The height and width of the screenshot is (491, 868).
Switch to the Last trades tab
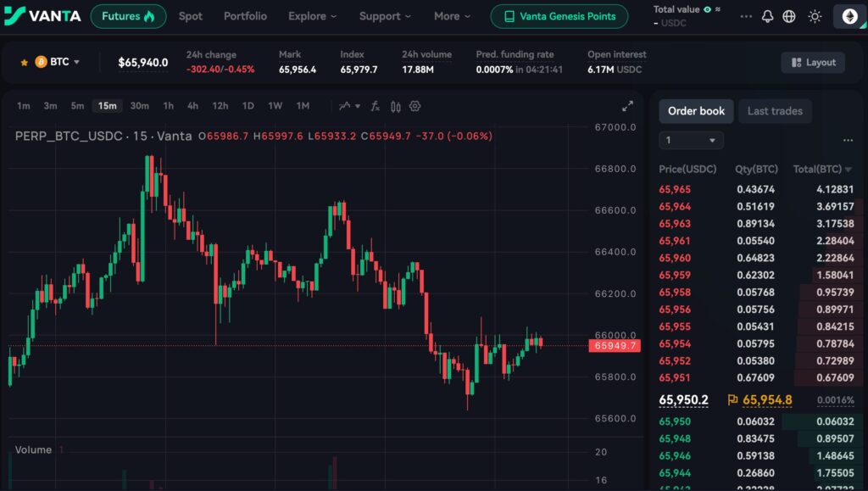[x=775, y=111]
